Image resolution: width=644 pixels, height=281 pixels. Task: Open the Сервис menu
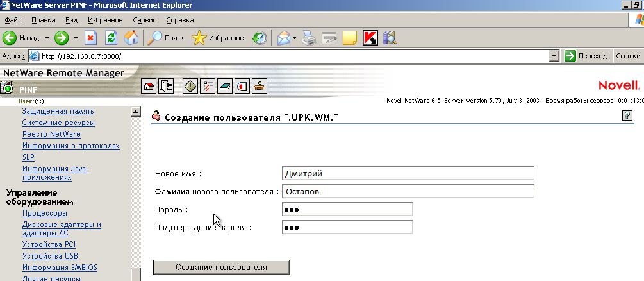tap(144, 20)
